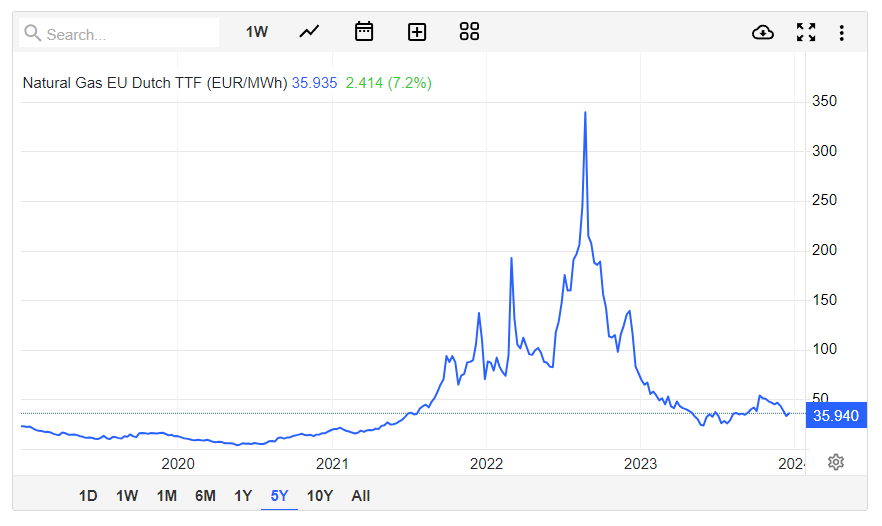
Task: Open the three-dot more options menu
Action: [842, 33]
